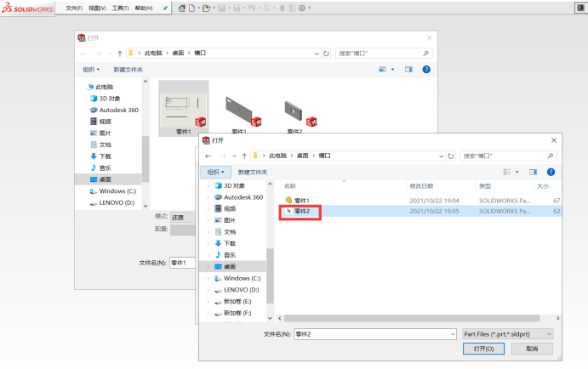The height and width of the screenshot is (369, 588).
Task: Click the New document icon
Action: point(191,8)
